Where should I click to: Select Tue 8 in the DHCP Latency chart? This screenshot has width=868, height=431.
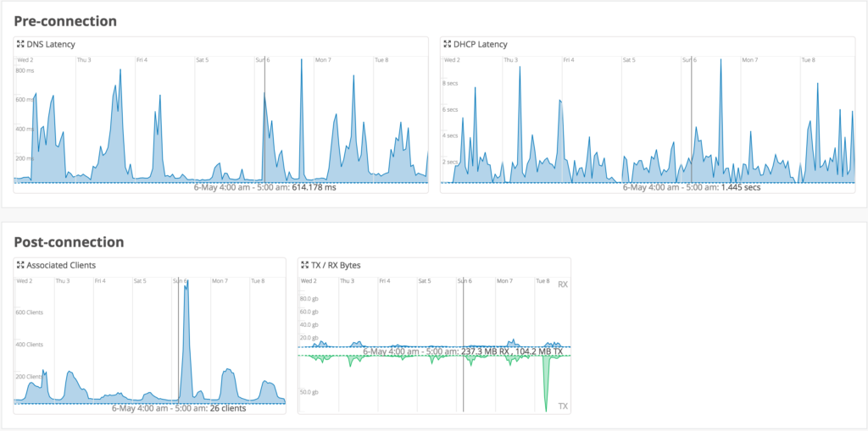(x=808, y=60)
